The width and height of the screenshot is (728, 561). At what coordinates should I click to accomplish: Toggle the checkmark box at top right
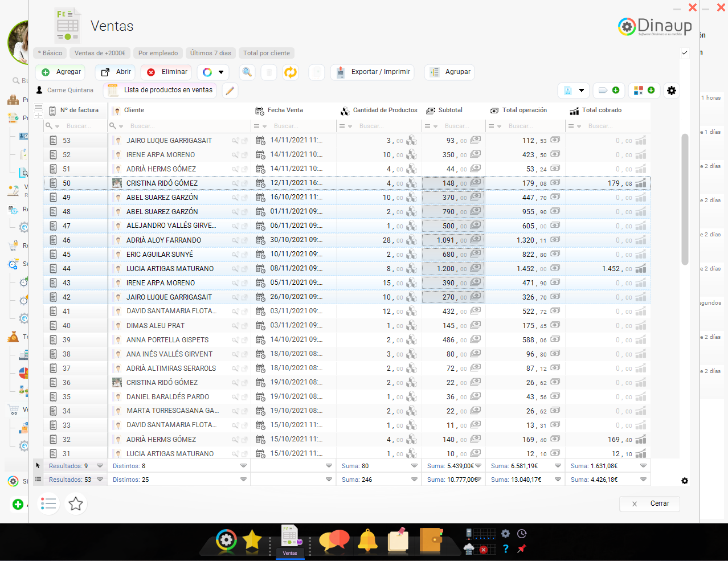point(685,53)
